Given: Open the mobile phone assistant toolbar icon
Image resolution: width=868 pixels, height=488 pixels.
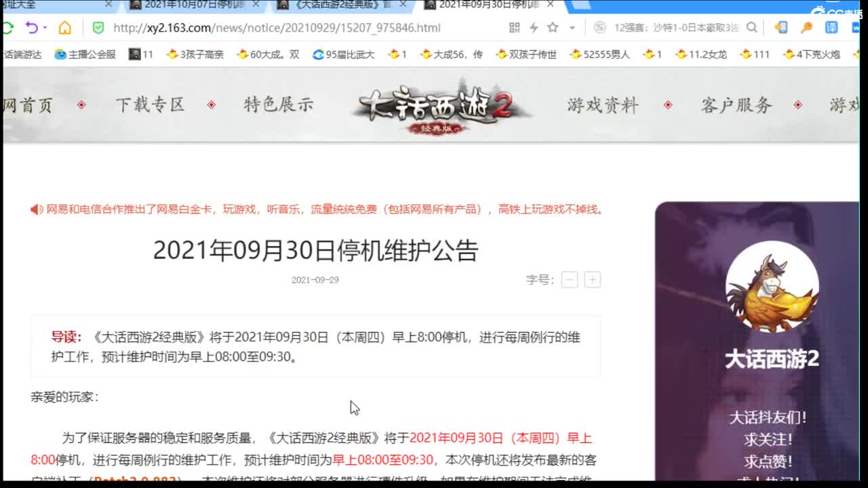Looking at the screenshot, I should point(781,28).
